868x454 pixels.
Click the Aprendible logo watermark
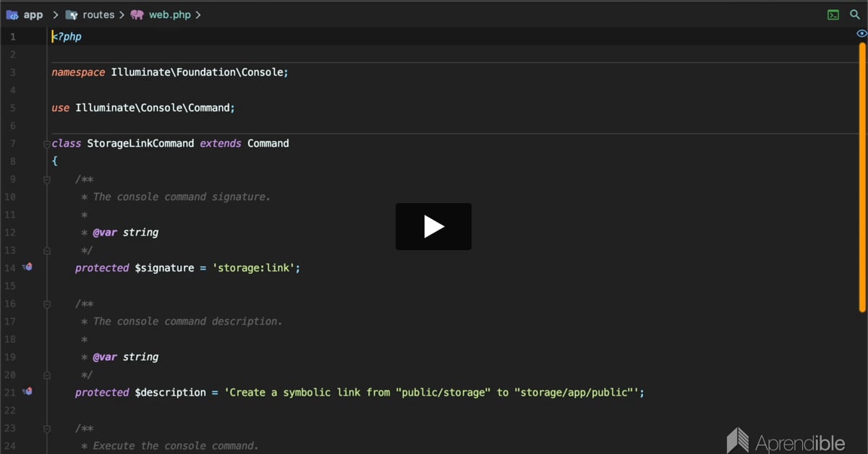[786, 440]
